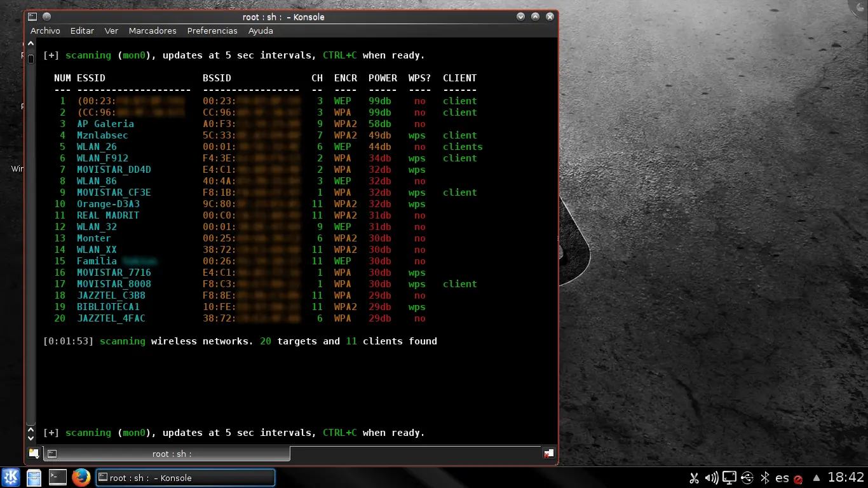Click the 'BSSID' column header
The image size is (868, 488).
point(217,78)
